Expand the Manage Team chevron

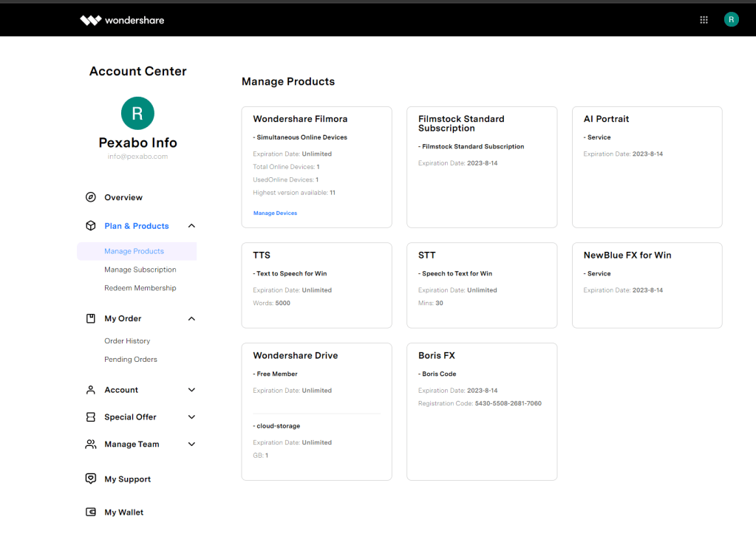[x=191, y=445]
